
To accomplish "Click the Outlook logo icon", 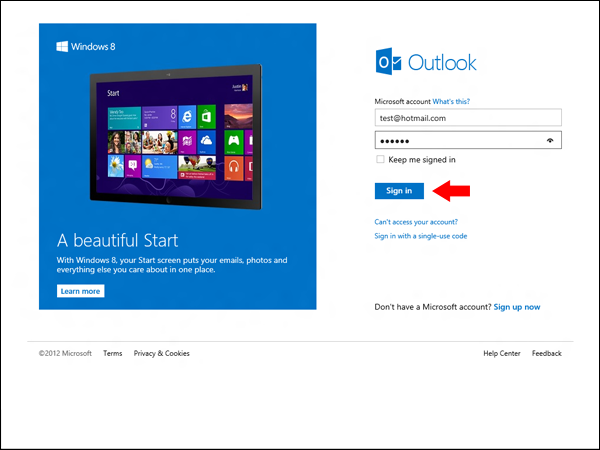I will [x=388, y=61].
